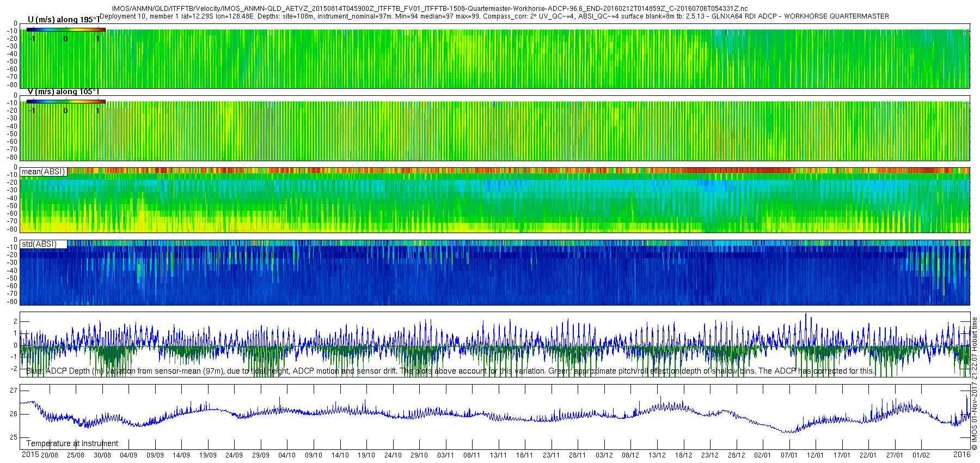Click the 2015 year label on axis

[30, 455]
